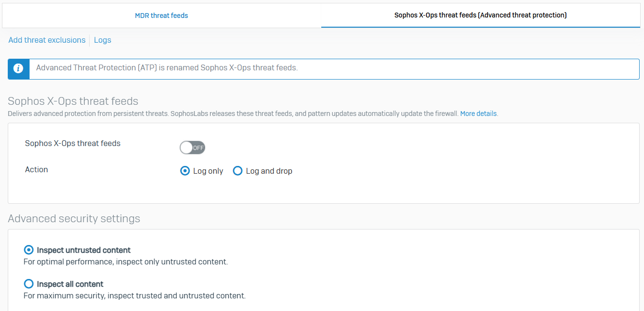Screen dimensions: 644x311
Task: Click the Sophos X-Ops threat feeds setting label
Action: tap(73, 144)
